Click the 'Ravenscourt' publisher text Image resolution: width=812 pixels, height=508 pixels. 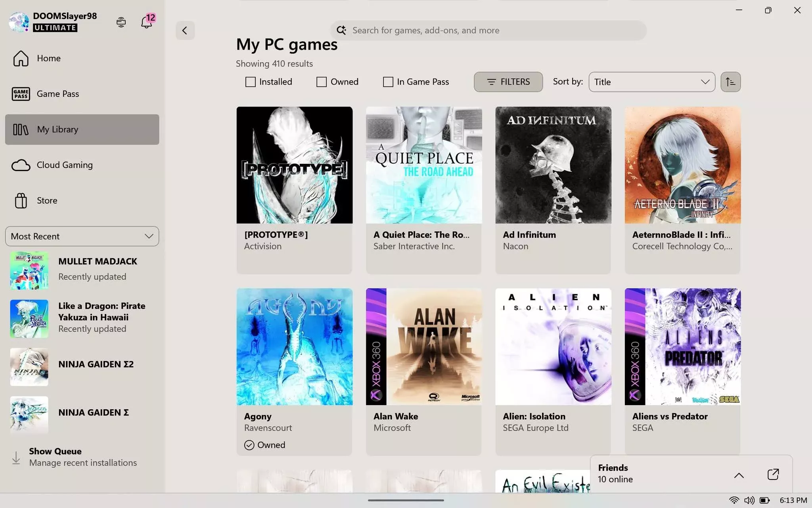tap(268, 428)
